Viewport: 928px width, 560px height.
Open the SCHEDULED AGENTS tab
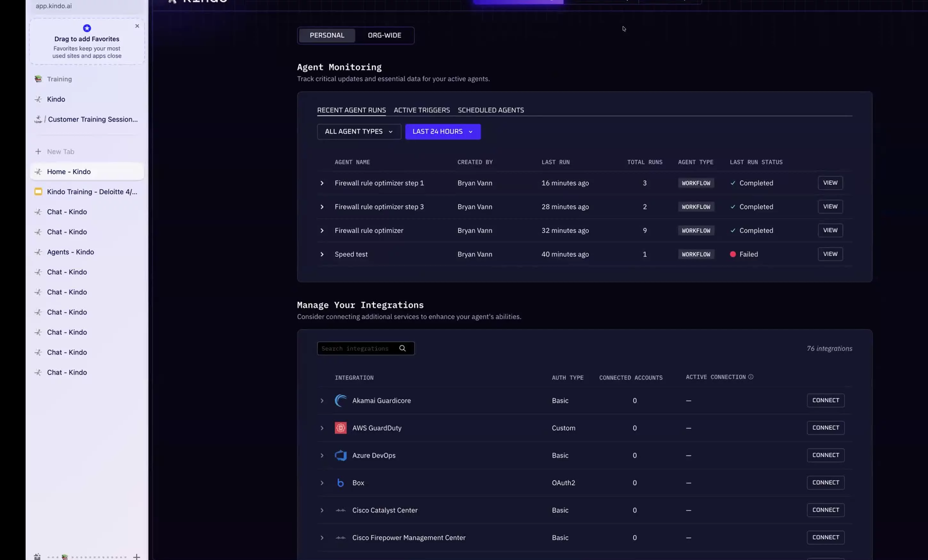pos(491,110)
